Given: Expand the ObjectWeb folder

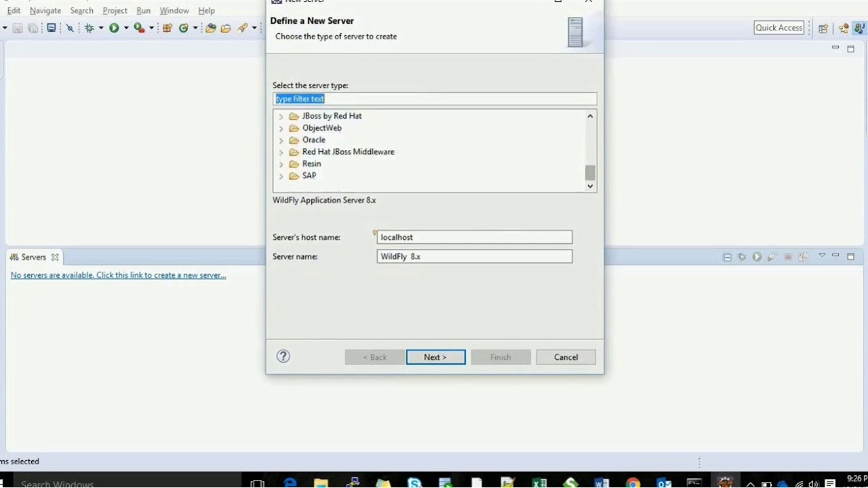Looking at the screenshot, I should pos(281,128).
